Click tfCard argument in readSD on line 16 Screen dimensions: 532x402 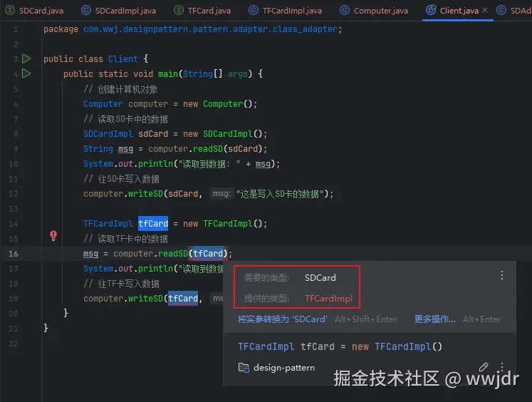(x=208, y=254)
